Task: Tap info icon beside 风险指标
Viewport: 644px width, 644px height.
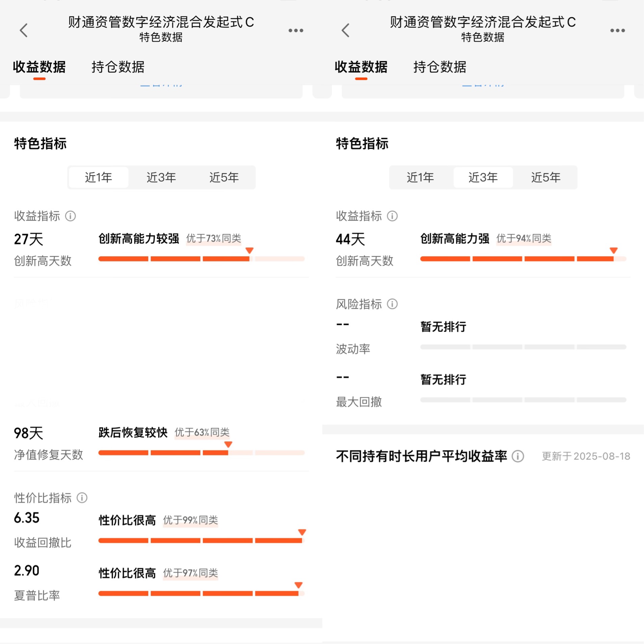Action: (392, 304)
